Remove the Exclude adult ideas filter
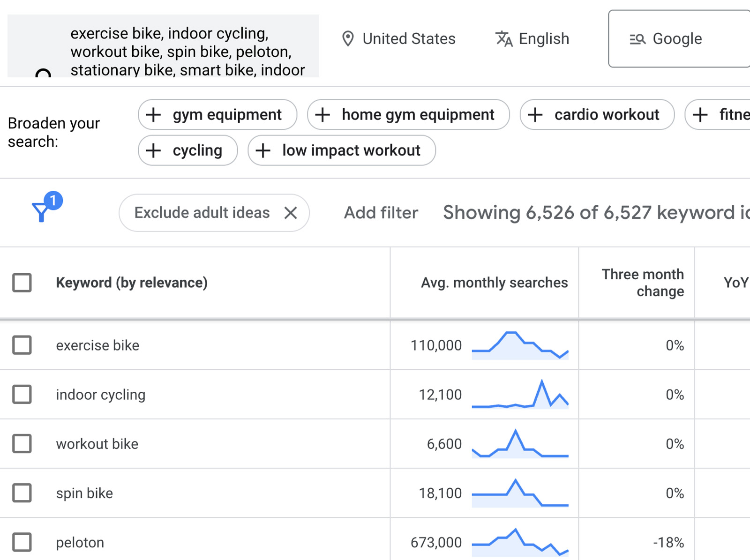 pyautogui.click(x=291, y=213)
